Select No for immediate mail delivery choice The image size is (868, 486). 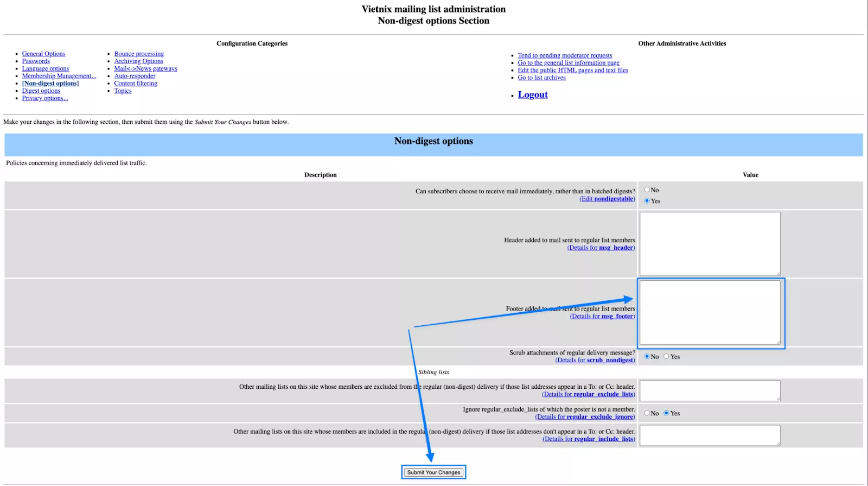(x=647, y=190)
